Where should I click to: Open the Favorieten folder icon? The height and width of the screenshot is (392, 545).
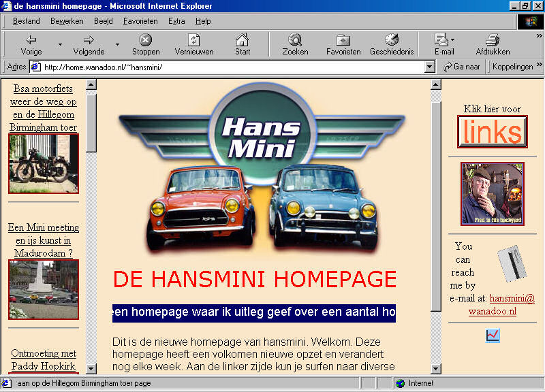click(x=343, y=40)
